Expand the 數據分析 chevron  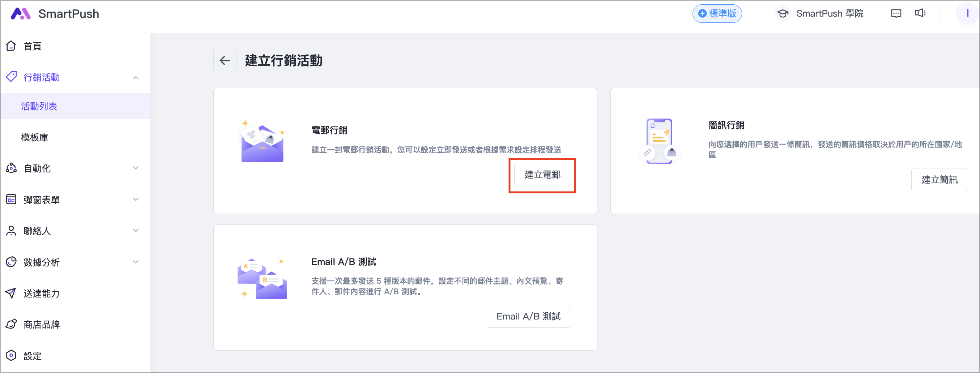coord(136,262)
